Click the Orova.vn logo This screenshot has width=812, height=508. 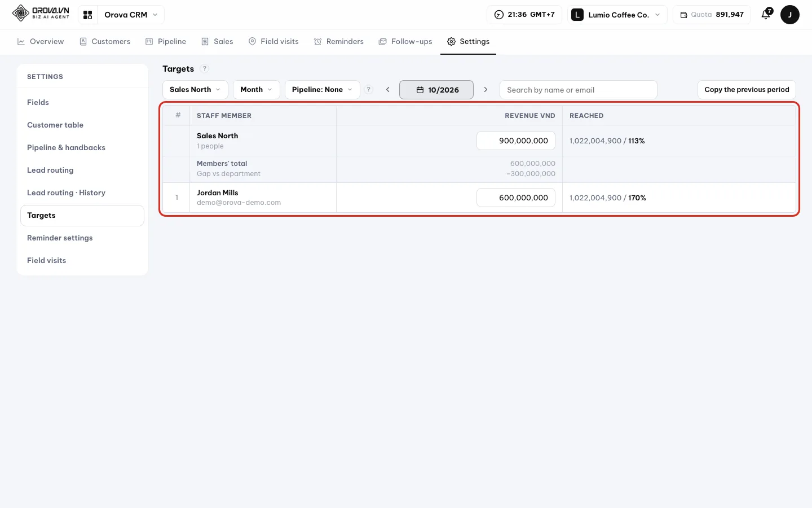41,13
